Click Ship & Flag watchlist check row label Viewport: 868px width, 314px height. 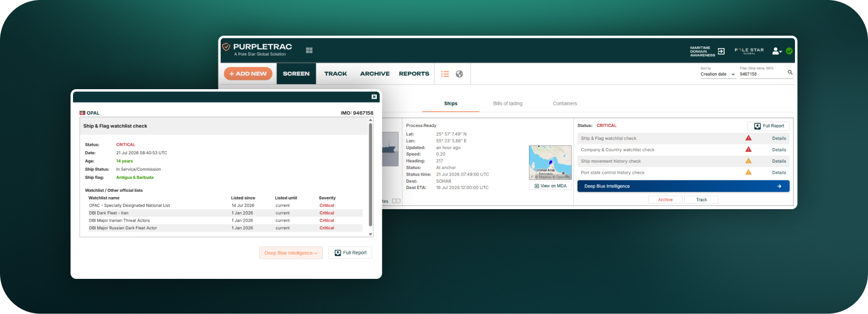(x=608, y=138)
